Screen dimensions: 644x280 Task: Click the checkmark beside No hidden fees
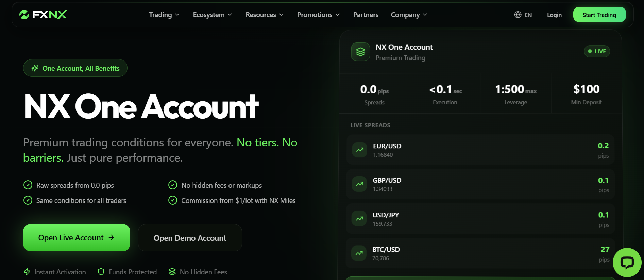point(173,185)
